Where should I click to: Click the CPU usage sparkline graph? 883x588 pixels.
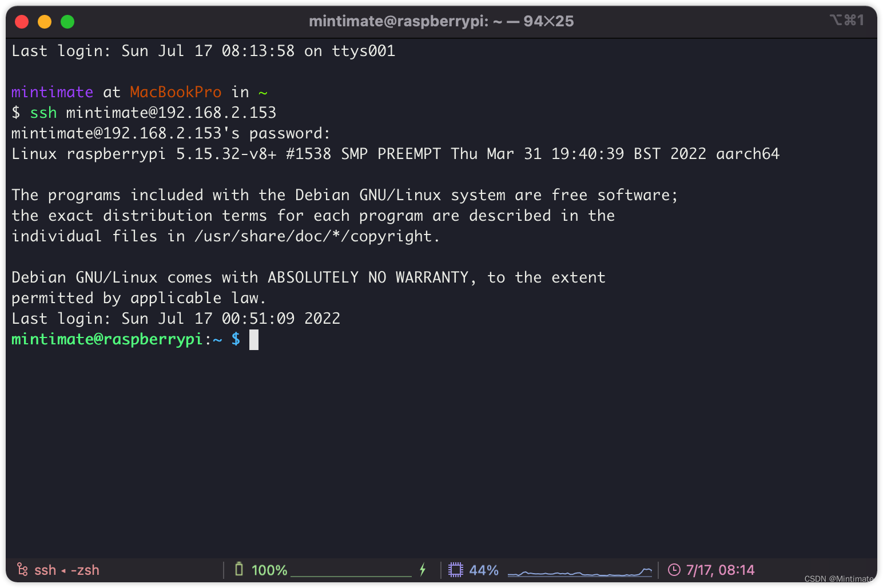[579, 571]
